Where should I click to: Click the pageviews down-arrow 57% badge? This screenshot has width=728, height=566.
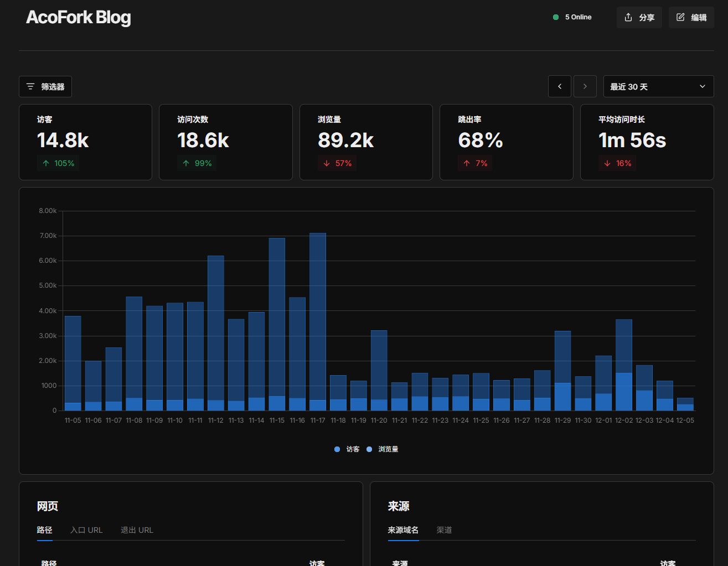(338, 163)
